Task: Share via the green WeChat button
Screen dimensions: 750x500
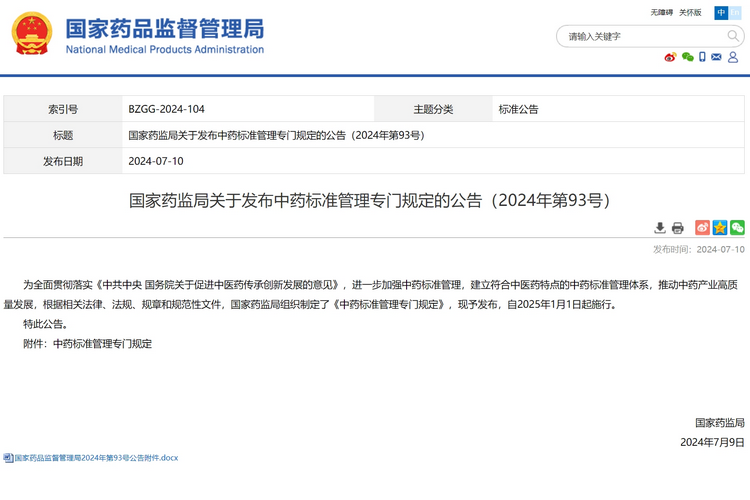Action: pos(737,228)
